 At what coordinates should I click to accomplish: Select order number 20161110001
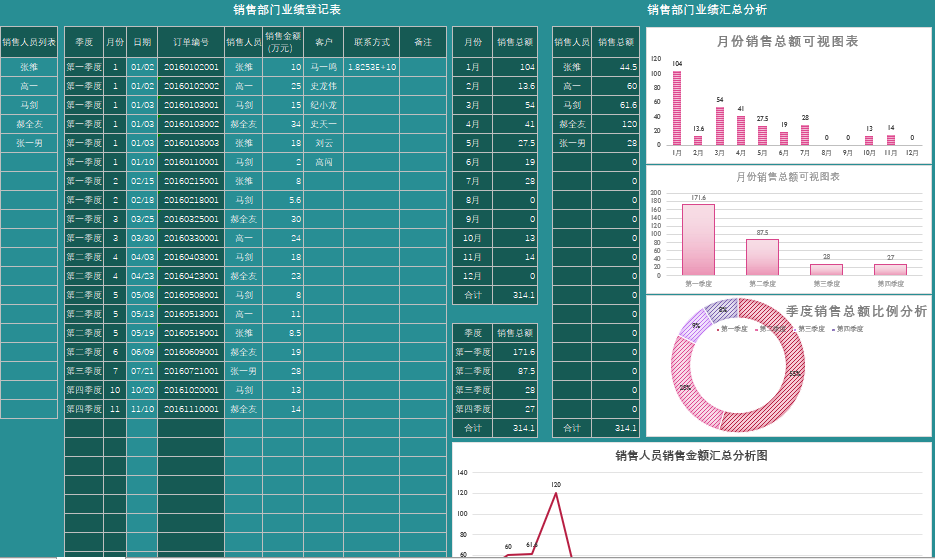click(x=191, y=409)
